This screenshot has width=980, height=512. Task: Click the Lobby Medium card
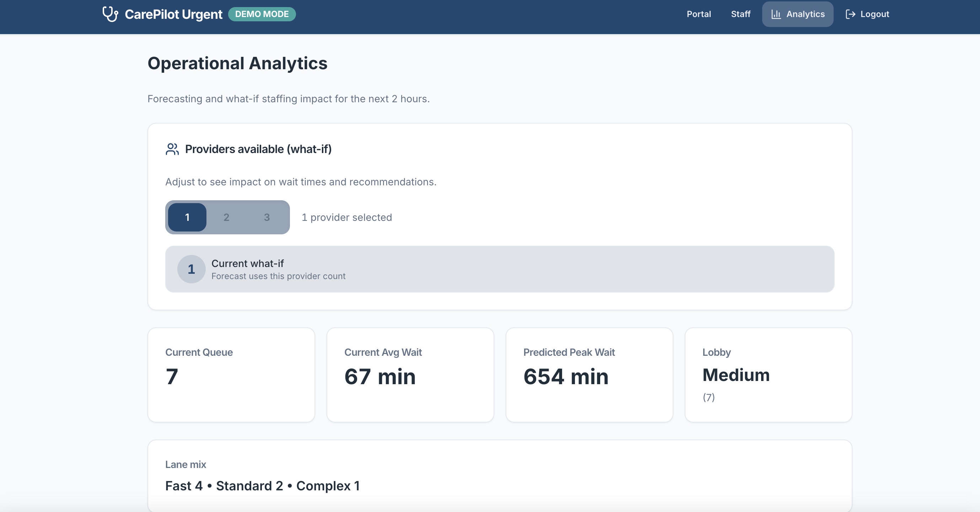pyautogui.click(x=768, y=374)
